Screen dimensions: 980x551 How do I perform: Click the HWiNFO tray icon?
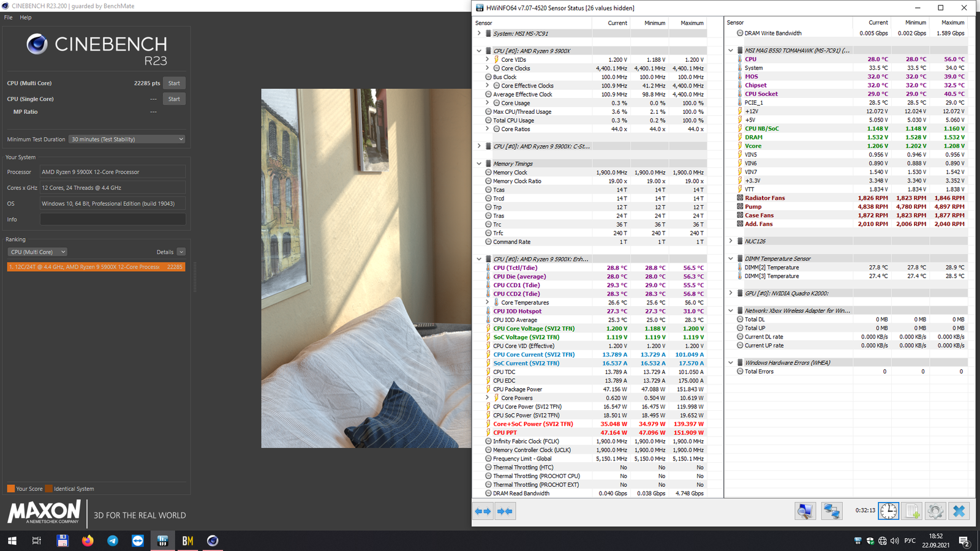[858, 541]
